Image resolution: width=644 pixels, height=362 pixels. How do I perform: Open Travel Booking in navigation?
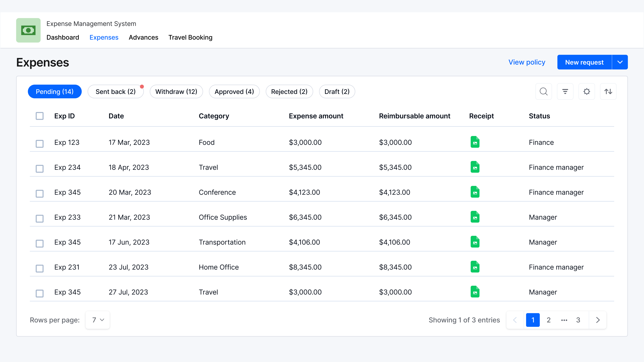click(190, 37)
